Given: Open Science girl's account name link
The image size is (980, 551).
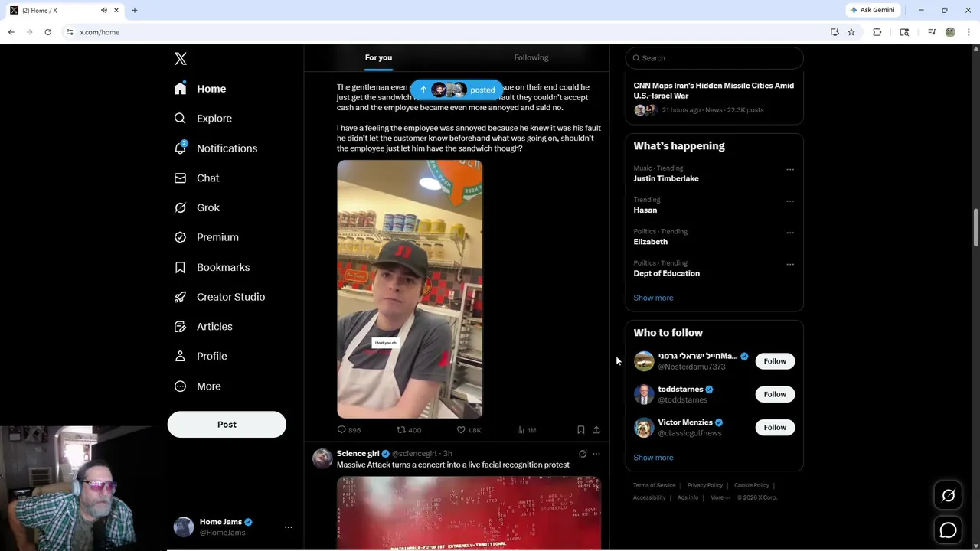Looking at the screenshot, I should [358, 454].
